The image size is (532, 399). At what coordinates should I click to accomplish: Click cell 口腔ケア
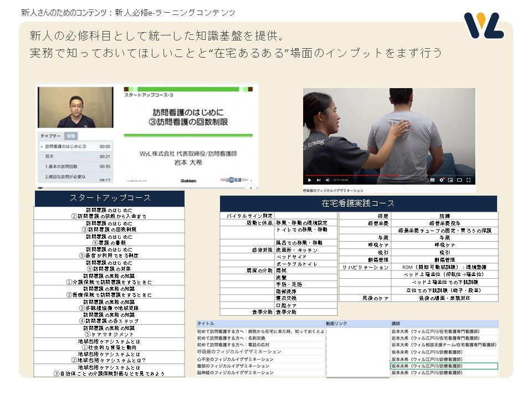pos(306,305)
